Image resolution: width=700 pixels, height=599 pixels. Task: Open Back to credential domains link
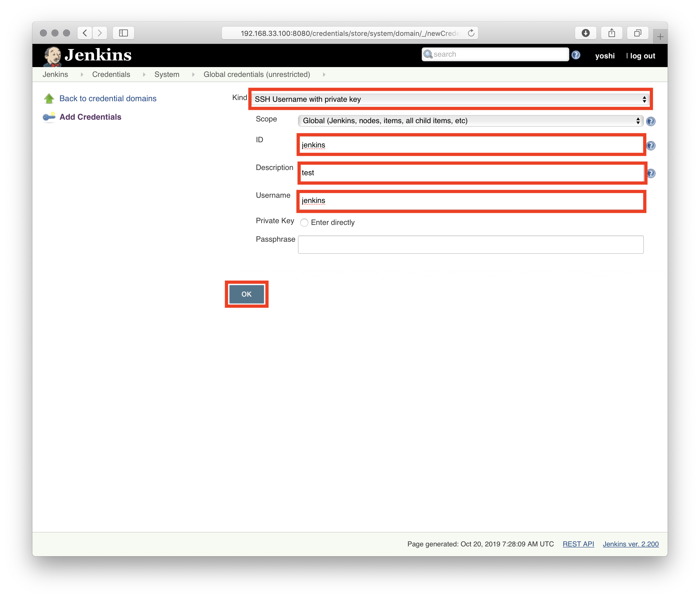pyautogui.click(x=108, y=98)
